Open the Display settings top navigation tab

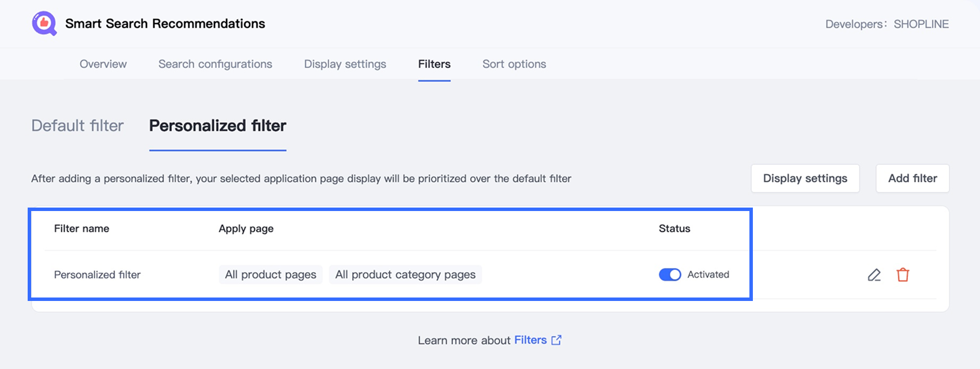[x=345, y=64]
